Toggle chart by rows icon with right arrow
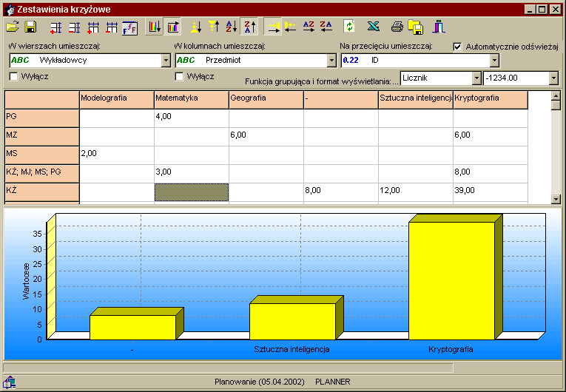Image resolution: width=566 pixels, height=392 pixels. tap(172, 27)
